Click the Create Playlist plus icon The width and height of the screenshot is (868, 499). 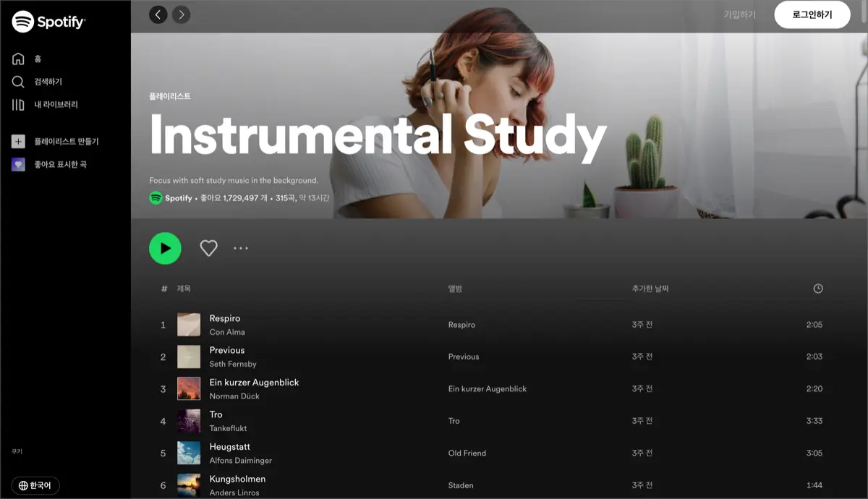click(18, 141)
